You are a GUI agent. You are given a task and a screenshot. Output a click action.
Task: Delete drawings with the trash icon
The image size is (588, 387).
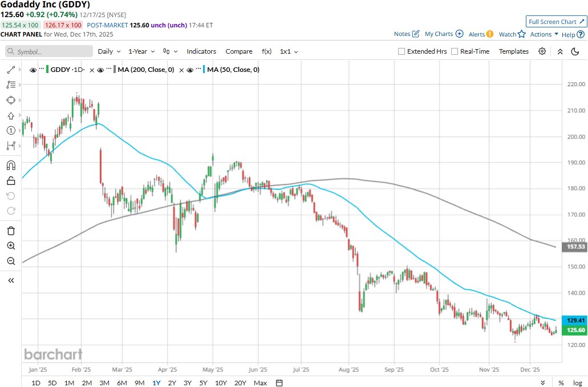[x=11, y=231]
